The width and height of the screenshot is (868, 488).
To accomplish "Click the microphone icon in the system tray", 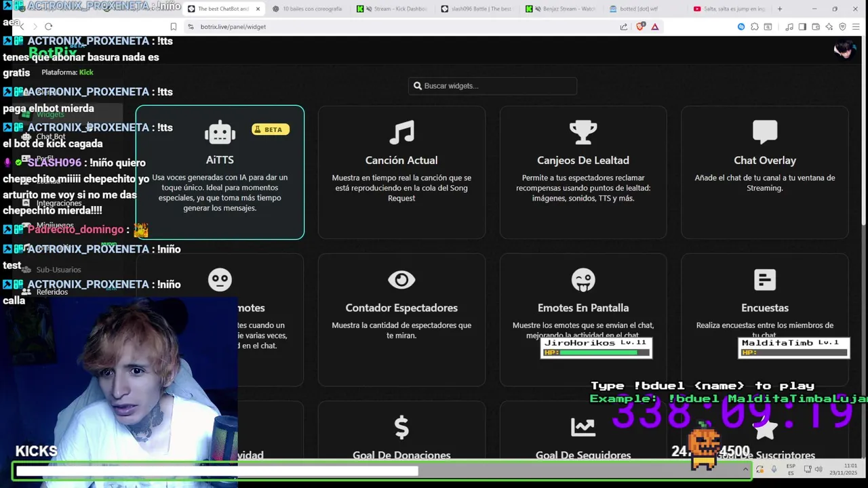I will [x=774, y=469].
